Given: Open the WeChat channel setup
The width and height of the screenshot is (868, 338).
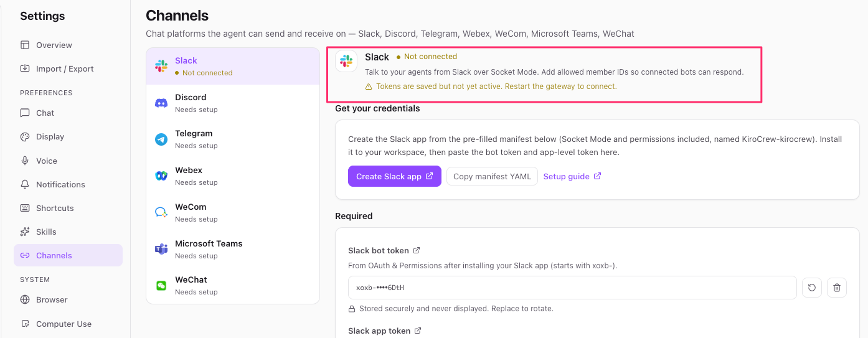Looking at the screenshot, I should click(x=233, y=285).
